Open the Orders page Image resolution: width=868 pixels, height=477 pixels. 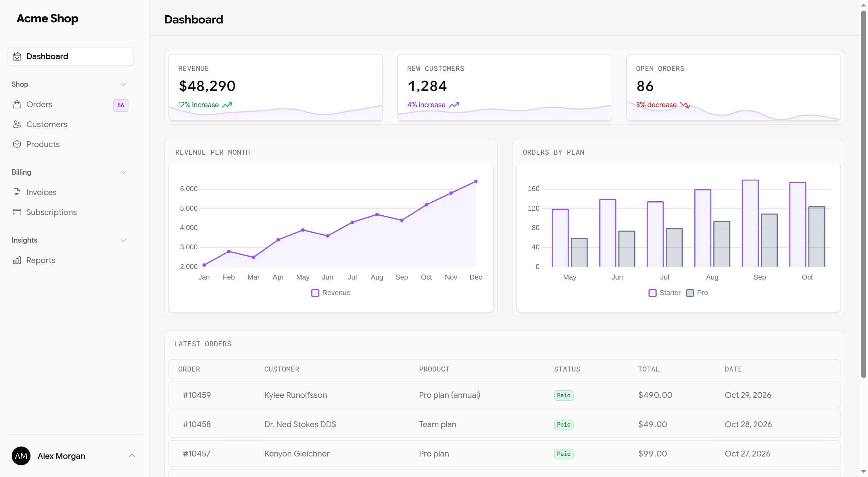(x=70, y=104)
